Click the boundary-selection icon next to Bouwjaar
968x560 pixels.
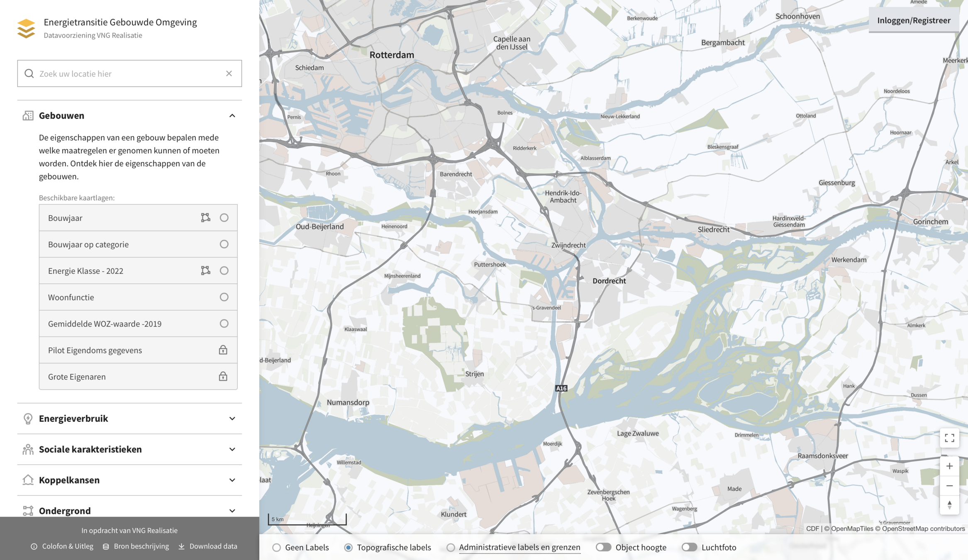coord(205,218)
